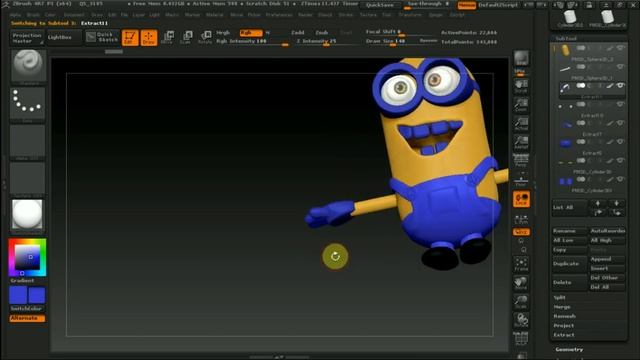Toggle XYZ rotation mode

521,232
